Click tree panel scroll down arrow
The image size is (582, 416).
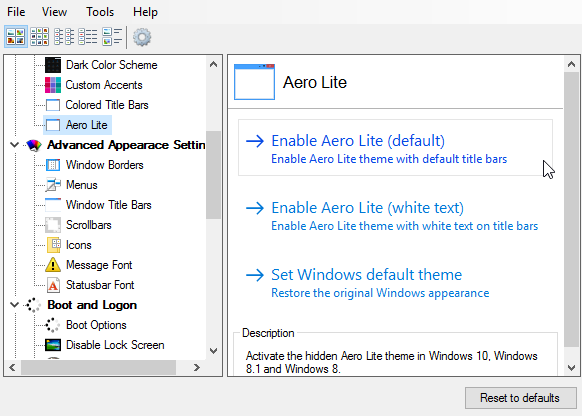coord(213,351)
